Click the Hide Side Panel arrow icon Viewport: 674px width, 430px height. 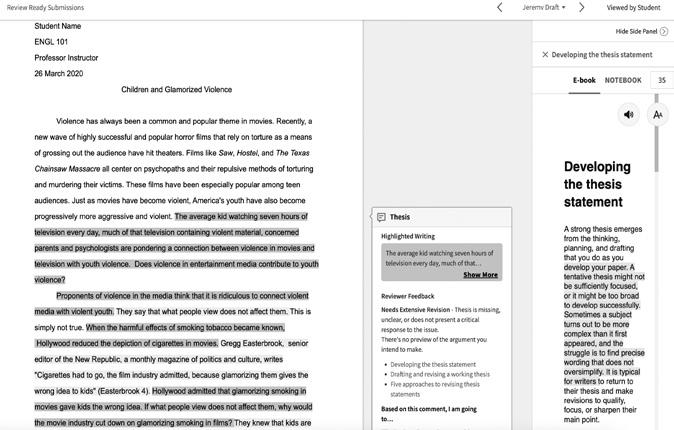pos(664,31)
